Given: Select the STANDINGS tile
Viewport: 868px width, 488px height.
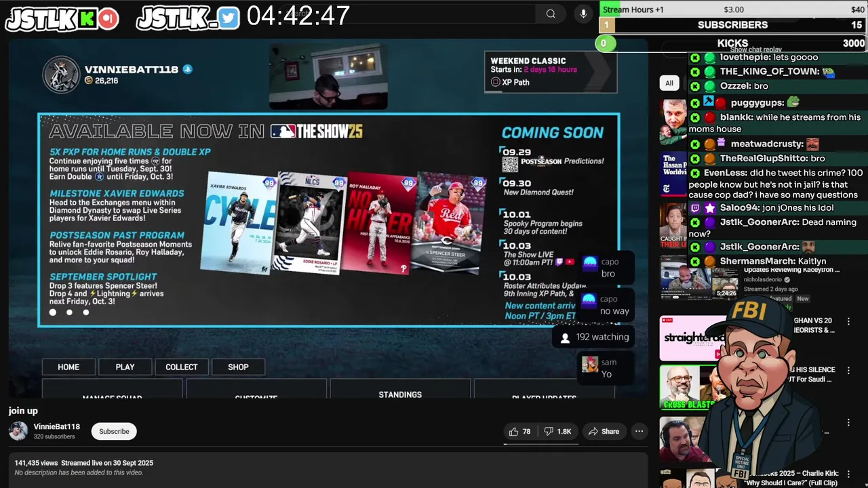Looking at the screenshot, I should pos(400,390).
